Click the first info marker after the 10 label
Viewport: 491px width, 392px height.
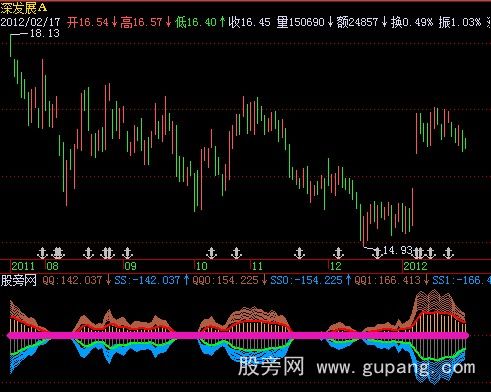211,253
